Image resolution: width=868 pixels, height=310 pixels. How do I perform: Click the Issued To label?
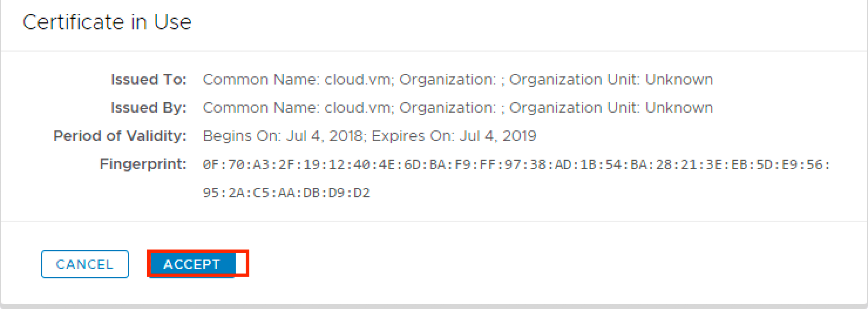pos(148,79)
